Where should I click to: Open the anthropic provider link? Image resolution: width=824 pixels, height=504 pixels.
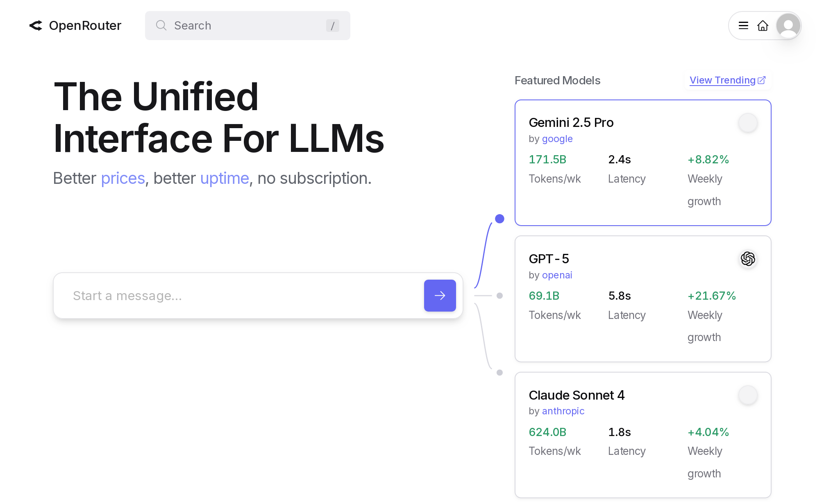click(563, 411)
